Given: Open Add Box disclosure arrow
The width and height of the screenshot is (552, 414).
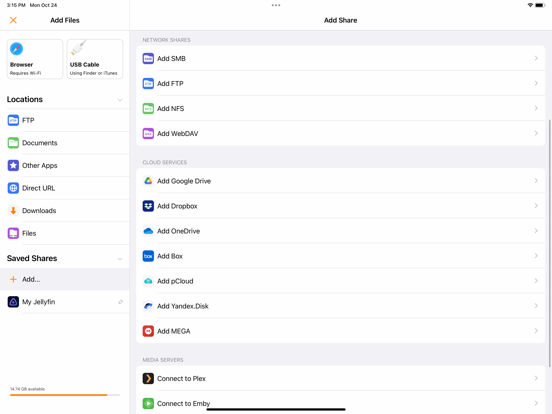Looking at the screenshot, I should pyautogui.click(x=536, y=256).
